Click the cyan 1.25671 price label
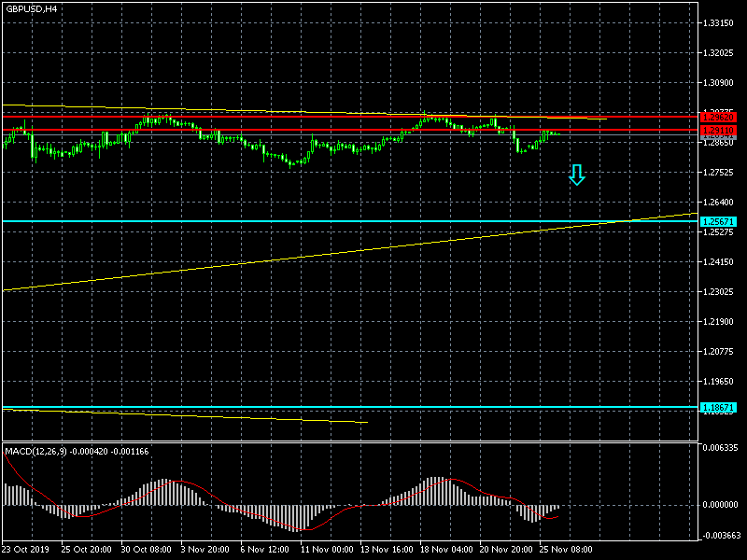 [719, 222]
